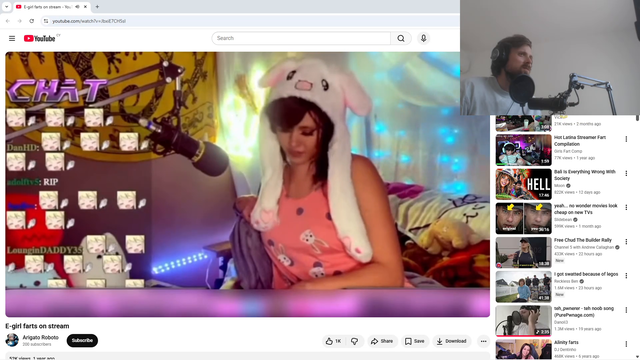Go forward in browser history
This screenshot has height=360, width=640.
(19, 21)
